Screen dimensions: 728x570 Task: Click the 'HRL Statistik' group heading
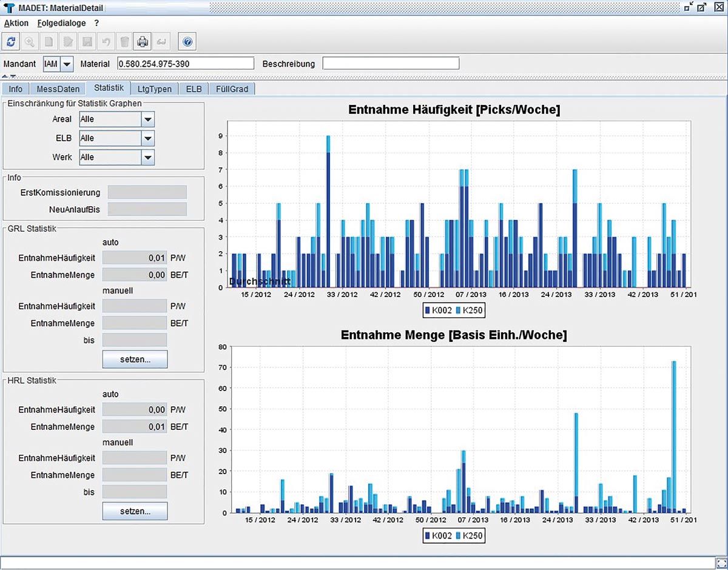tap(32, 381)
